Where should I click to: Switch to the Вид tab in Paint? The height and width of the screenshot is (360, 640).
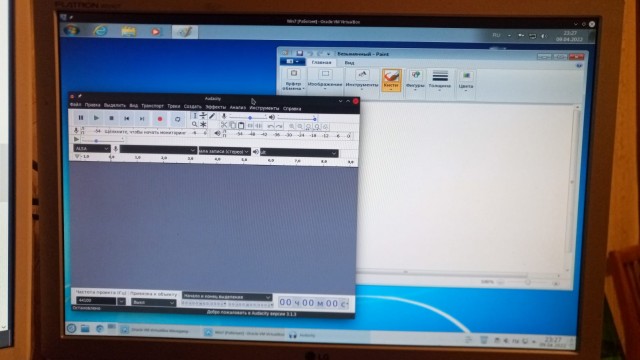point(349,63)
